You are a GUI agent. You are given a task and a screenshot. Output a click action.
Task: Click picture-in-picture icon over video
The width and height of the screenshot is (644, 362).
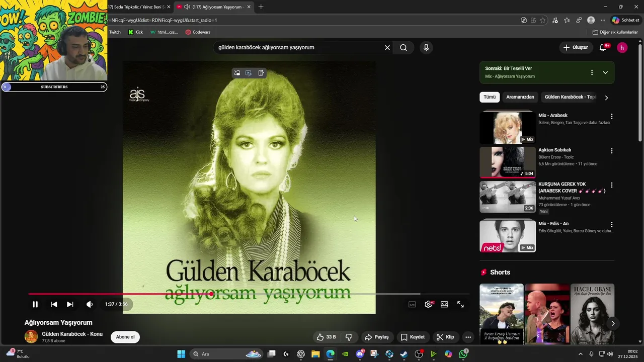237,73
